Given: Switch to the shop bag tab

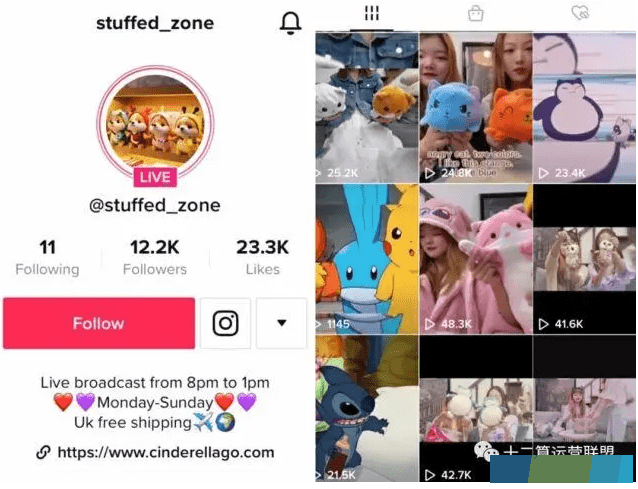Looking at the screenshot, I should [476, 13].
